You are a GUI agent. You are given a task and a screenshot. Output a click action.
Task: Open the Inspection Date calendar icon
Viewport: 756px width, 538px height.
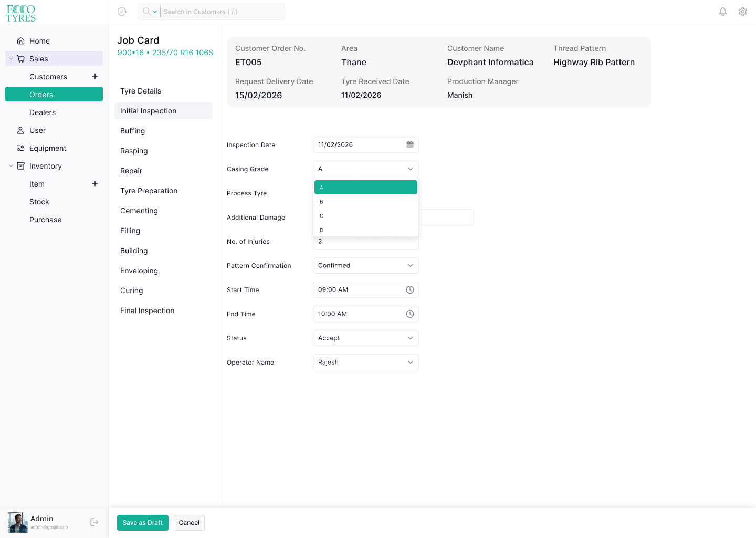pos(410,144)
